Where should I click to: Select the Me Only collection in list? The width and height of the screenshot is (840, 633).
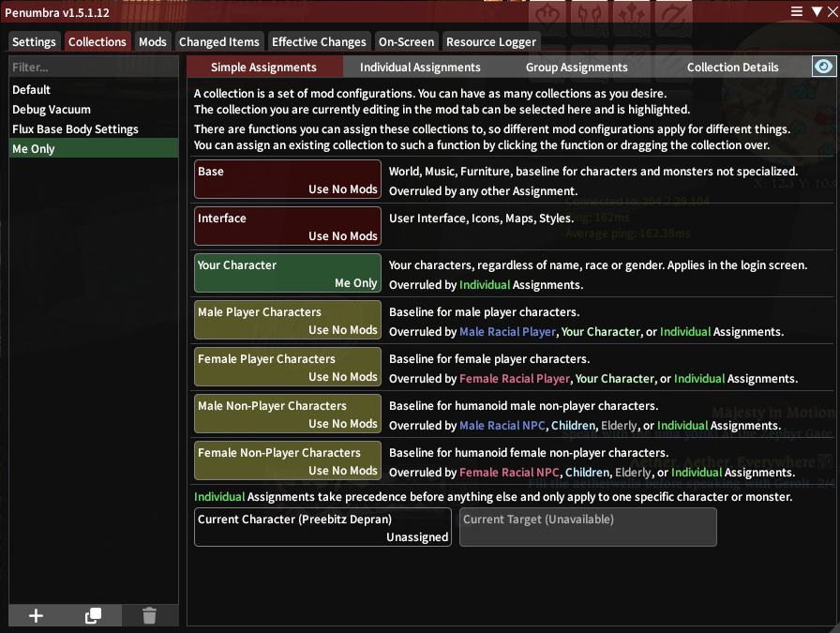[x=93, y=148]
